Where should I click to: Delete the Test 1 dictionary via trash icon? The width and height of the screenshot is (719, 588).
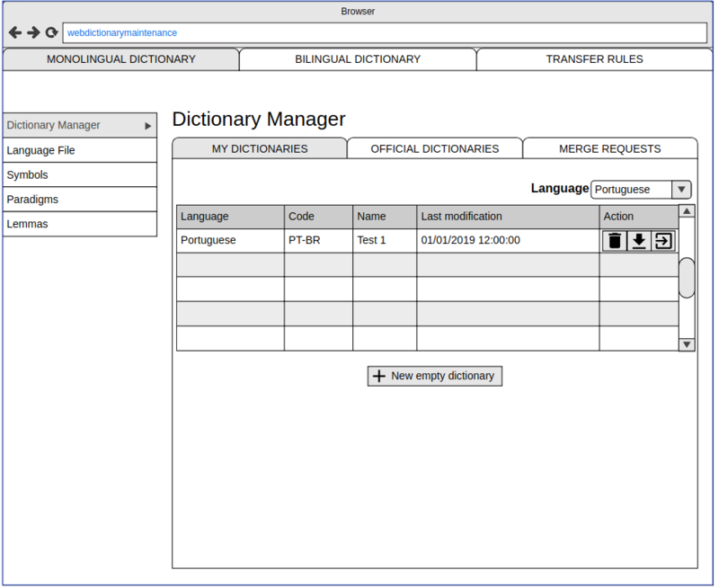tap(615, 241)
